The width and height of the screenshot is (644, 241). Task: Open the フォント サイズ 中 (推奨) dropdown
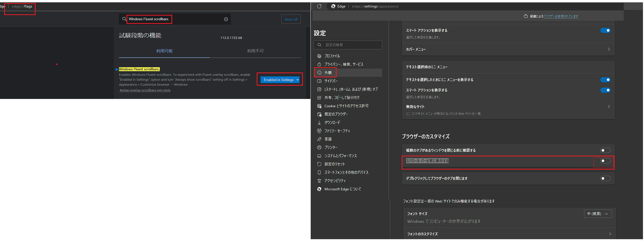598,214
